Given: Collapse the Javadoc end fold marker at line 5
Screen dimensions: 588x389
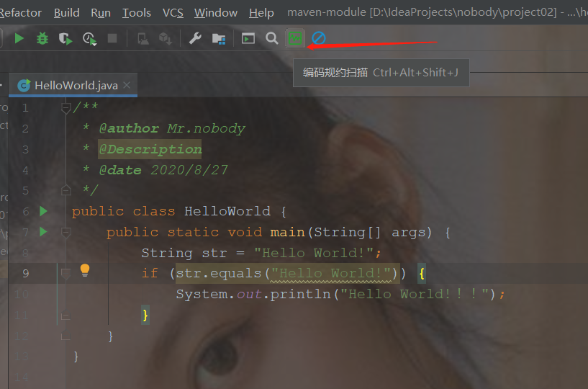Looking at the screenshot, I should click(66, 190).
